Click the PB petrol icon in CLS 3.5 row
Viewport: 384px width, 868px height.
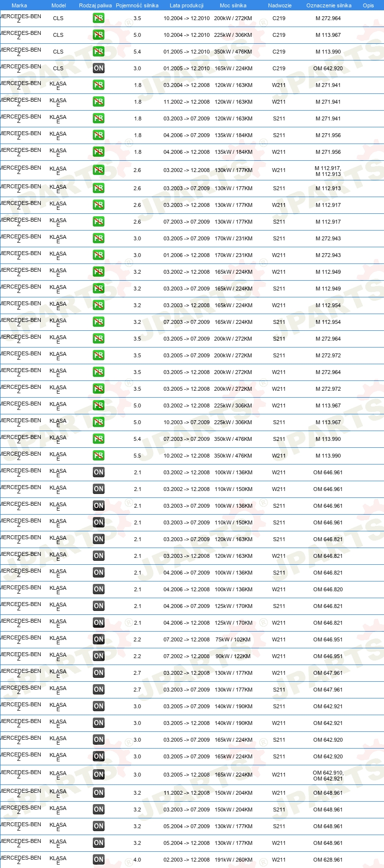pos(99,18)
